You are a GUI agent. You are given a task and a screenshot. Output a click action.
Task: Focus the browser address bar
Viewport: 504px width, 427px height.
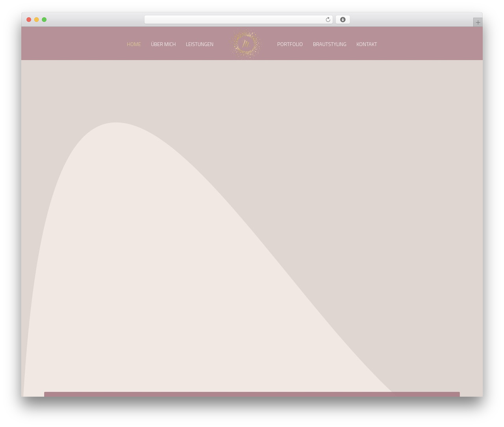[238, 20]
